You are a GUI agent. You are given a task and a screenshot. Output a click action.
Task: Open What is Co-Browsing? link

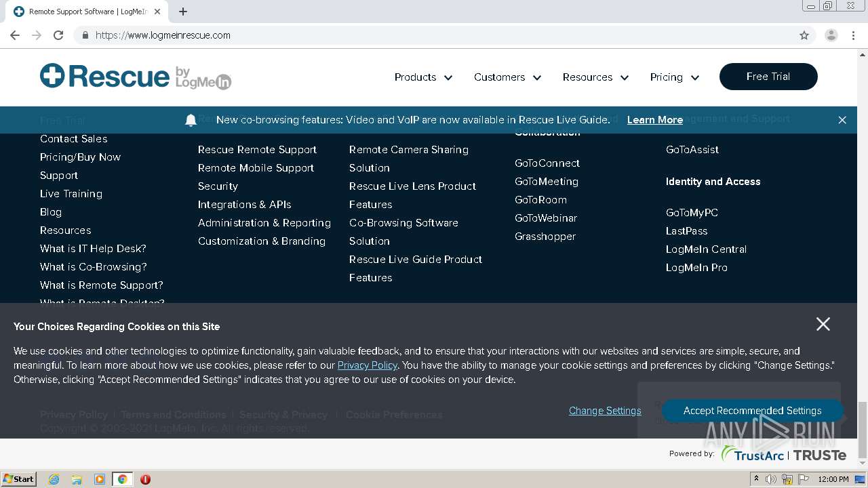click(x=94, y=267)
